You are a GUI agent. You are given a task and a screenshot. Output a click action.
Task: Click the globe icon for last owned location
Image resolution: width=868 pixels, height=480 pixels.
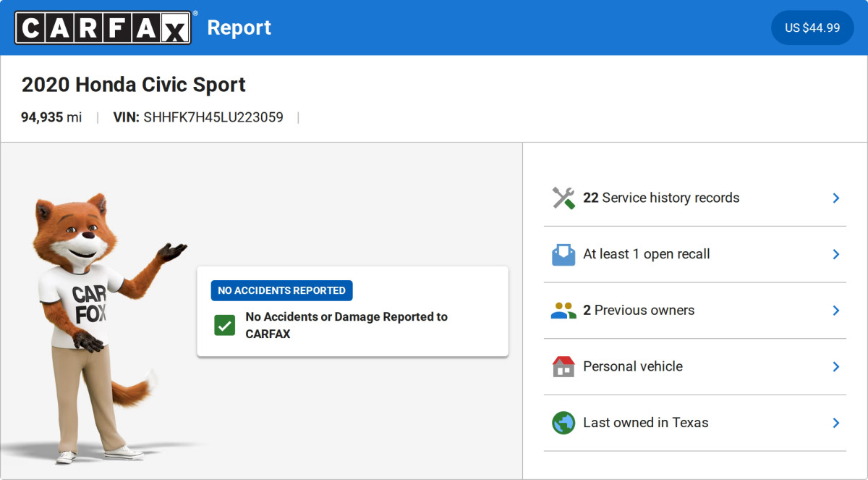563,423
